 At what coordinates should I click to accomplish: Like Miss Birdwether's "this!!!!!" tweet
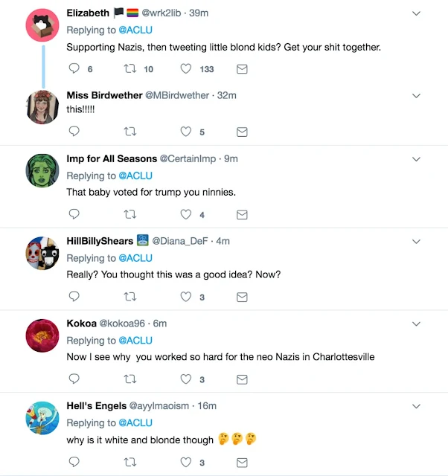pos(187,132)
